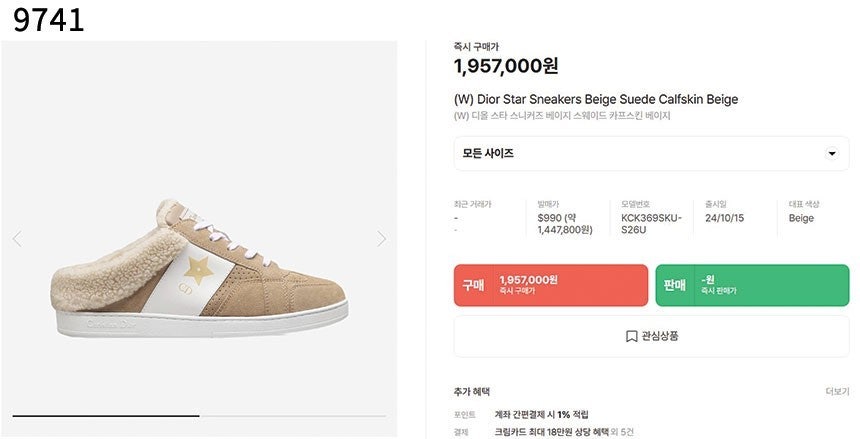Click the English product title Dior Star Sneakers
860x439 pixels.
595,99
